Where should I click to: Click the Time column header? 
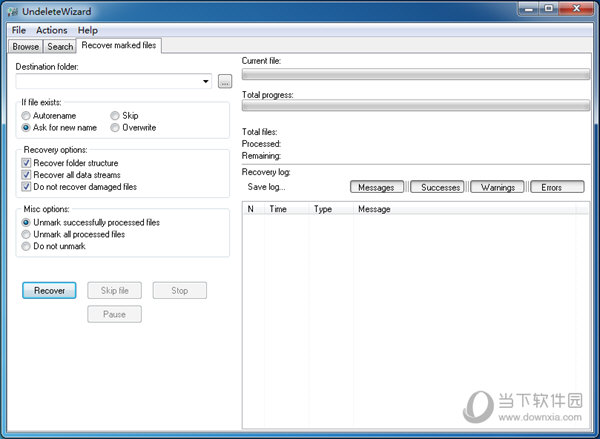pos(286,209)
